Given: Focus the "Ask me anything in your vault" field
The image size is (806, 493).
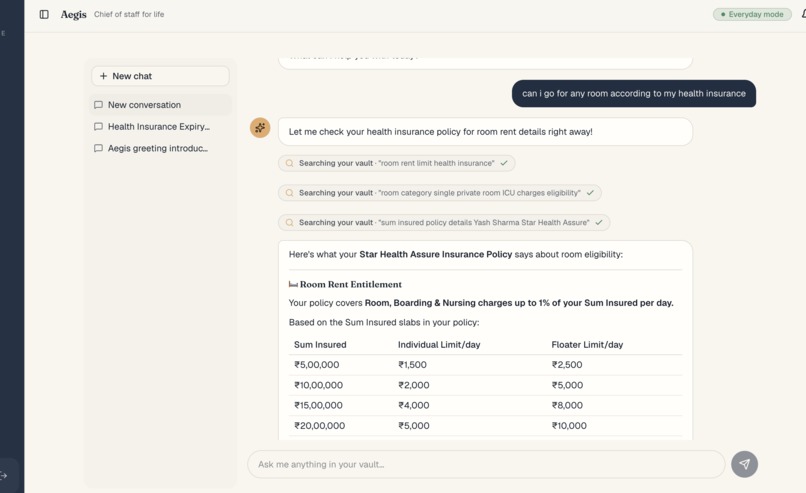Looking at the screenshot, I should tap(486, 464).
